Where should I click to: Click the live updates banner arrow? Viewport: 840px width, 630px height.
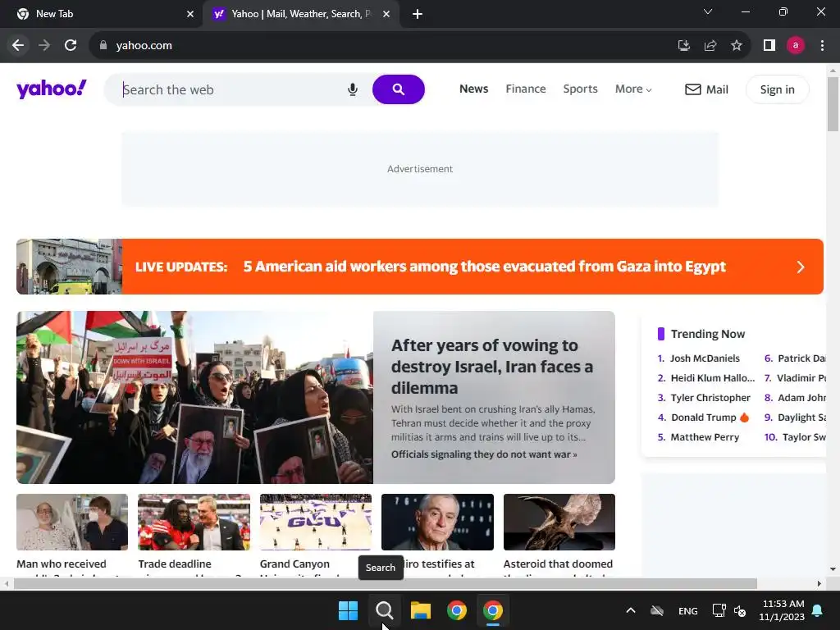(801, 267)
